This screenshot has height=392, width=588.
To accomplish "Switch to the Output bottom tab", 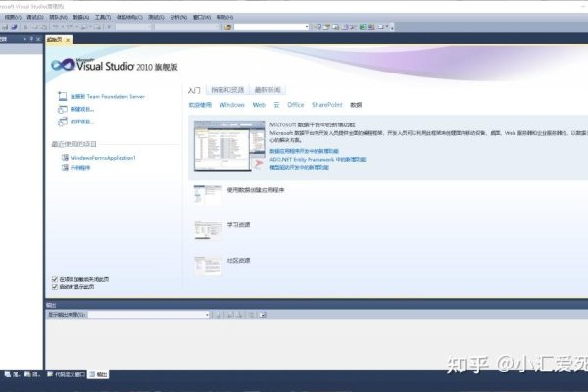I will click(98, 374).
